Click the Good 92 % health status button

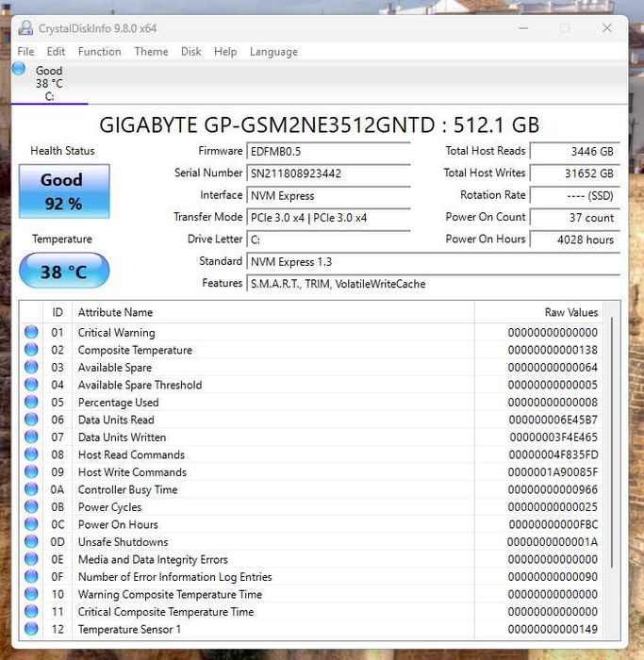(64, 191)
